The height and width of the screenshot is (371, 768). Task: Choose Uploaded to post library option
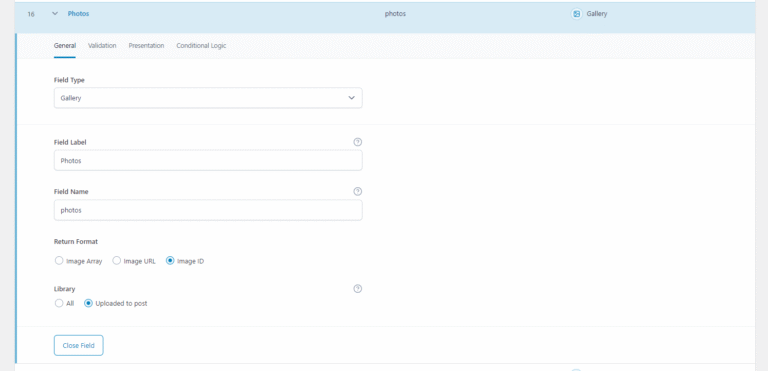click(x=88, y=303)
